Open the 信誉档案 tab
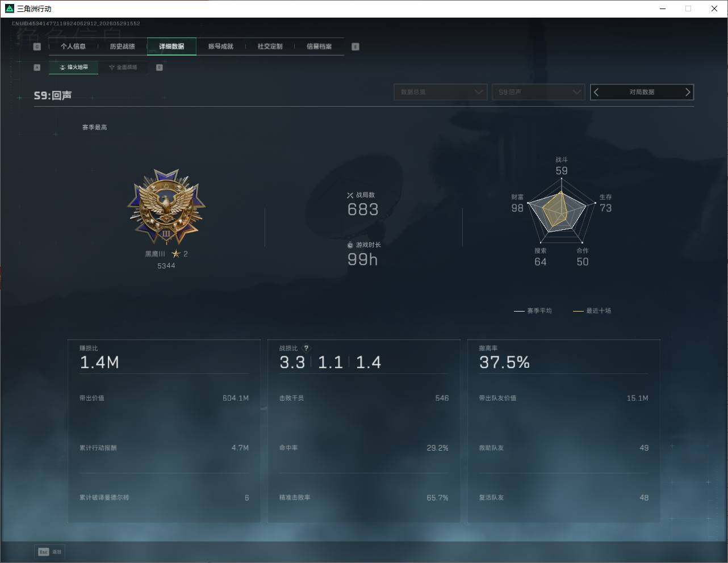The image size is (728, 563). click(x=319, y=47)
